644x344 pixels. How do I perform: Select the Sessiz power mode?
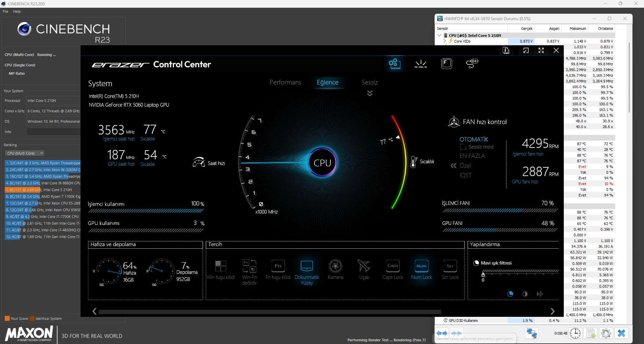point(369,82)
